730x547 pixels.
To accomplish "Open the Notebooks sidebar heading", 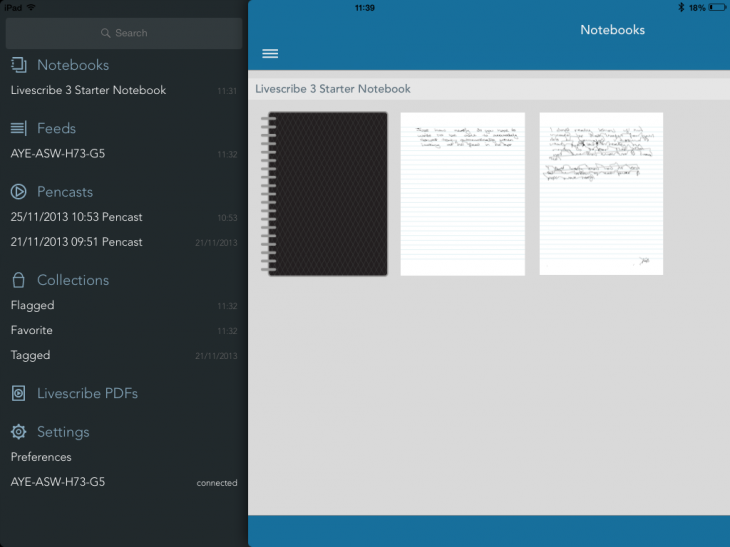I will pyautogui.click(x=73, y=65).
